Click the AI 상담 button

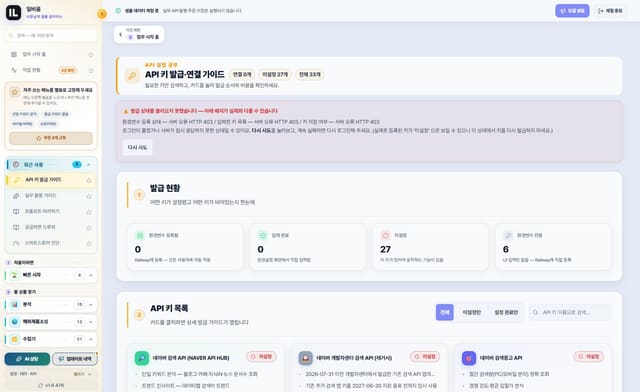click(27, 359)
